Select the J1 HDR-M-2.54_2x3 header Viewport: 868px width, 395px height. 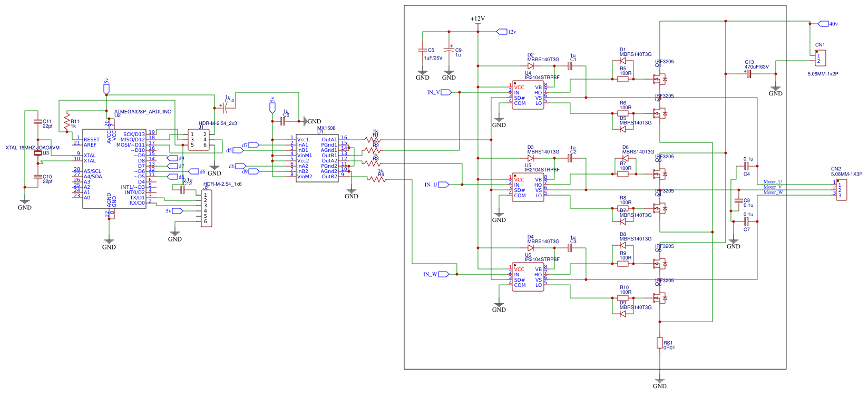pyautogui.click(x=199, y=140)
